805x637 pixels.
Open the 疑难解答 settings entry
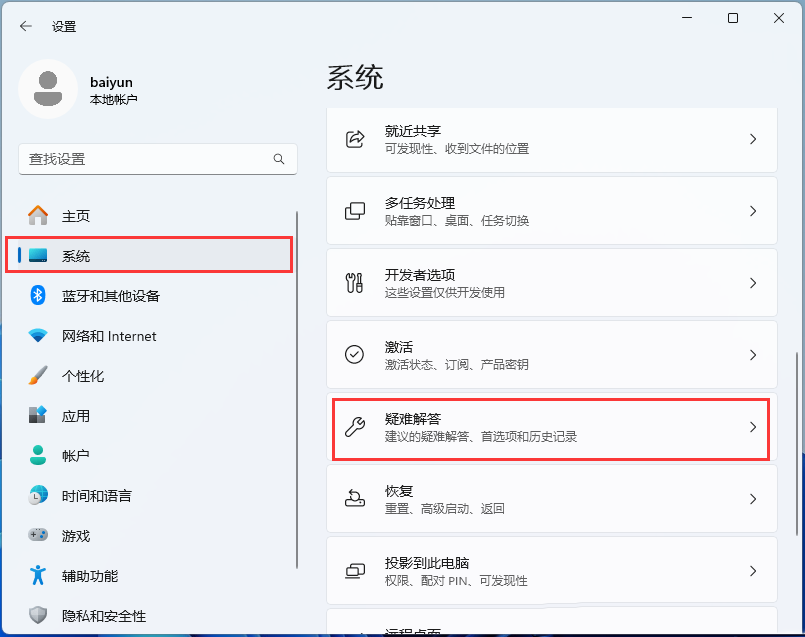pos(551,427)
